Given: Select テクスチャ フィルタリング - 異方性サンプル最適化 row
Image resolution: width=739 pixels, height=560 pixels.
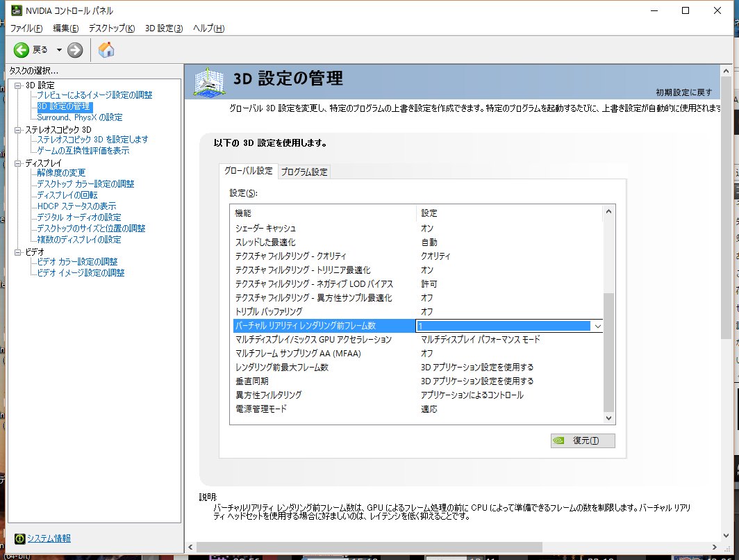Looking at the screenshot, I should (x=417, y=298).
